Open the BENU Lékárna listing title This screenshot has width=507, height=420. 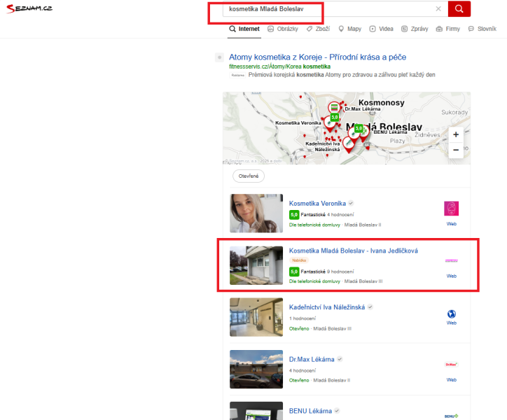click(310, 411)
